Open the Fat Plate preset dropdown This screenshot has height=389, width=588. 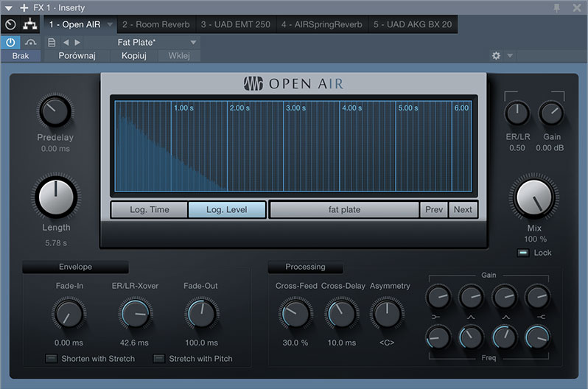[193, 43]
